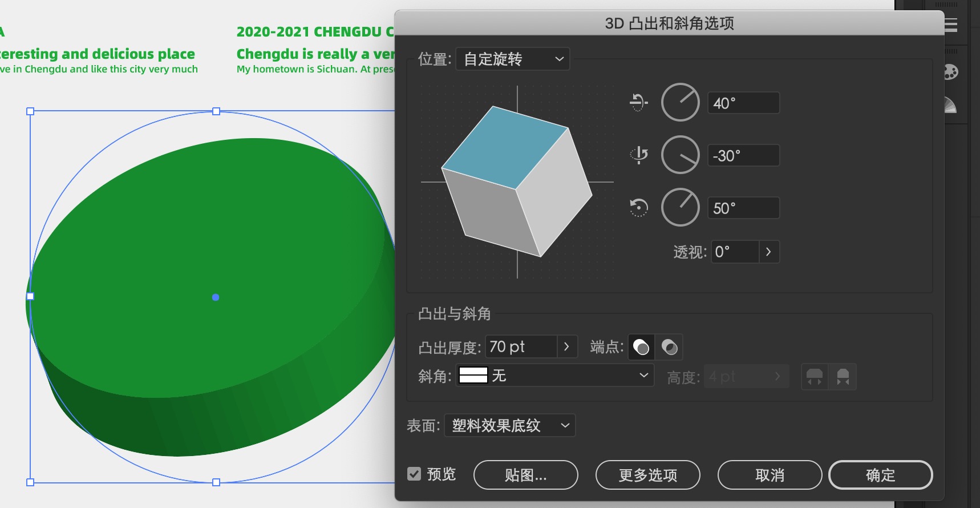
Task: Click the 贴图 map art button
Action: click(x=525, y=475)
